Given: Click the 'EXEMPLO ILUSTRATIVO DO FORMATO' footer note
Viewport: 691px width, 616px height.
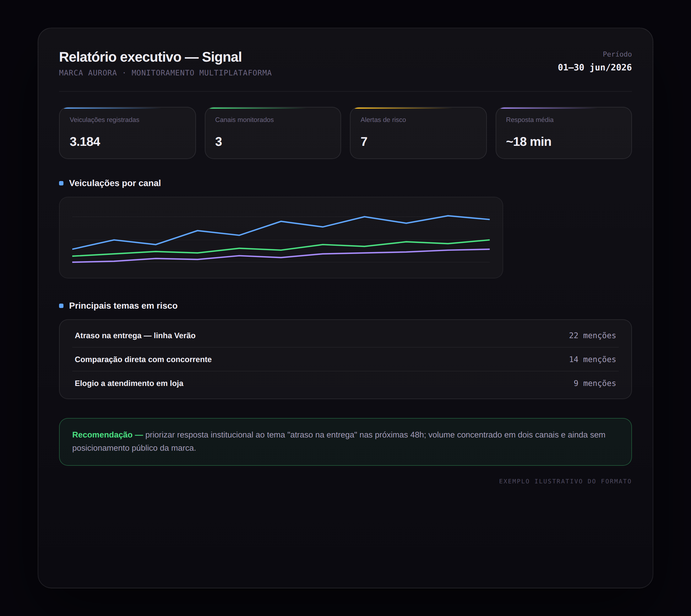Looking at the screenshot, I should tap(565, 481).
